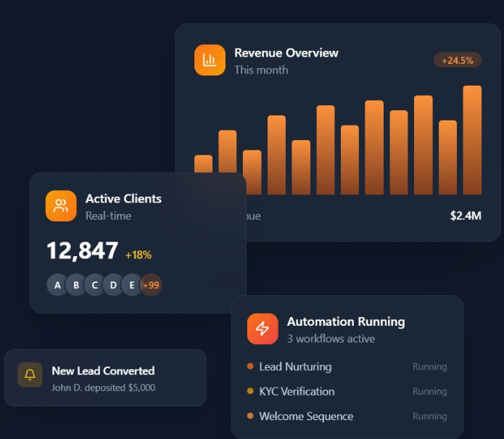Select client avatar B
Screen dimensions: 504x439
76,285
